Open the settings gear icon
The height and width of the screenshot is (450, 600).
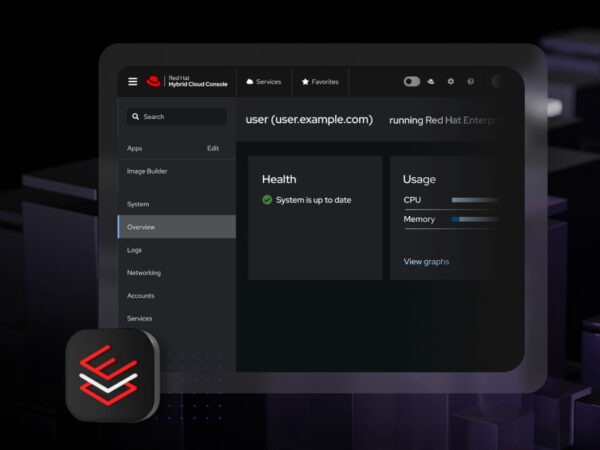point(450,82)
